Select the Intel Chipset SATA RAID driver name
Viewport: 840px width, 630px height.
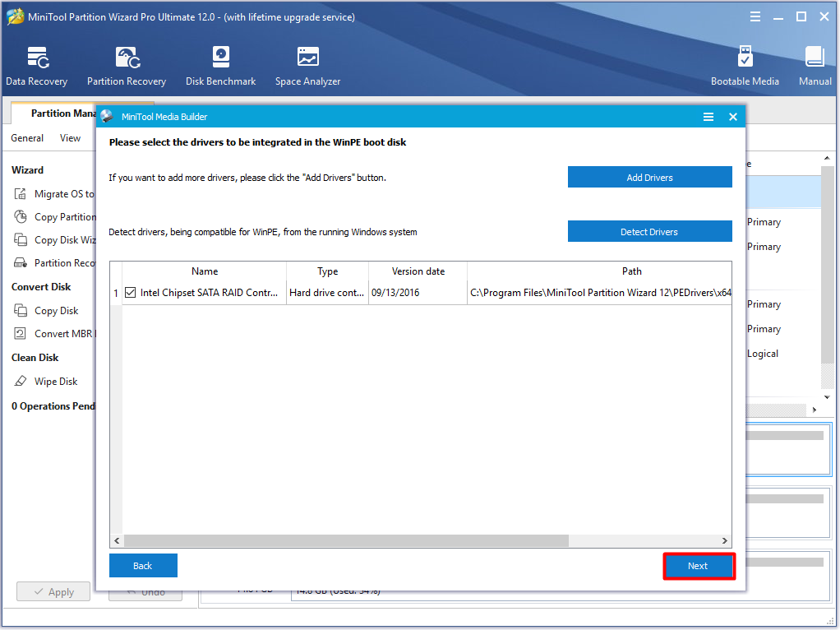tap(209, 293)
